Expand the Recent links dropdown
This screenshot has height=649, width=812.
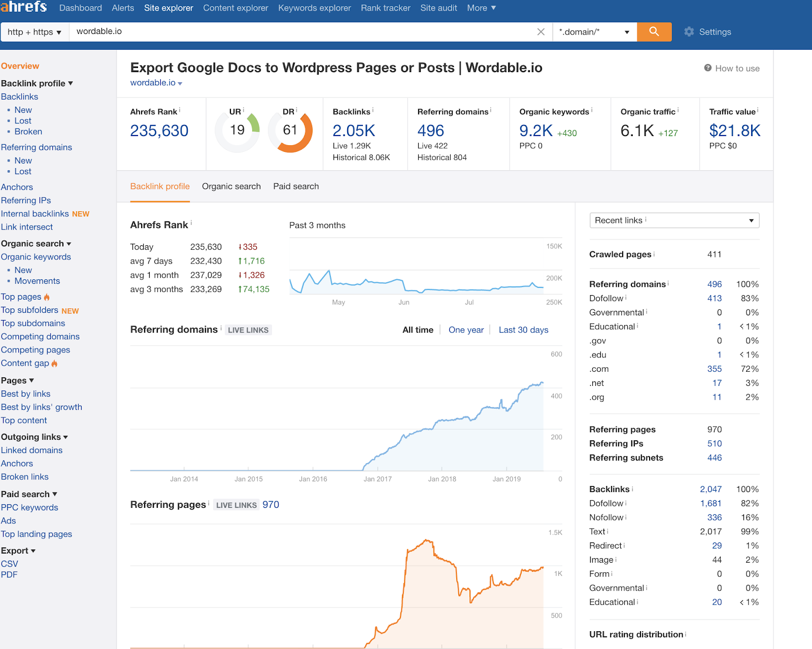pyautogui.click(x=674, y=220)
